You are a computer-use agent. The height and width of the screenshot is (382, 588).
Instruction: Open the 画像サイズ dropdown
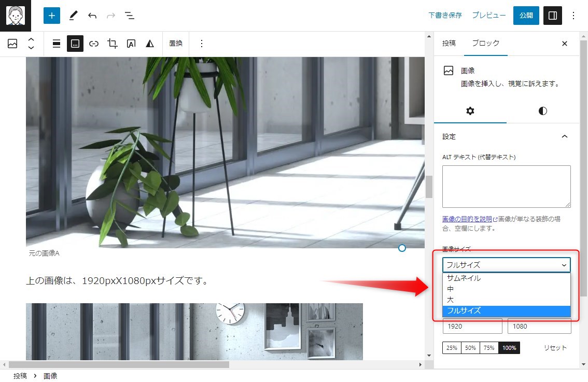pyautogui.click(x=506, y=264)
